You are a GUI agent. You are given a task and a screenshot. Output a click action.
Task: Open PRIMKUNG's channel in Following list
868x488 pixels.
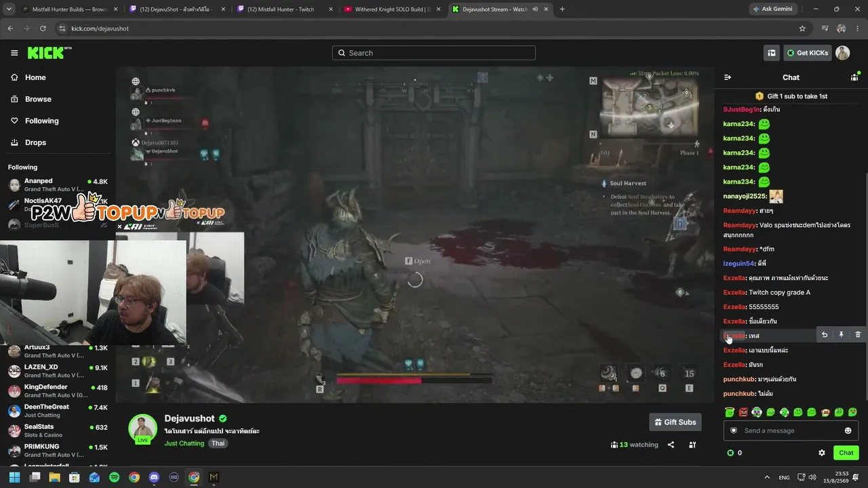click(58, 451)
